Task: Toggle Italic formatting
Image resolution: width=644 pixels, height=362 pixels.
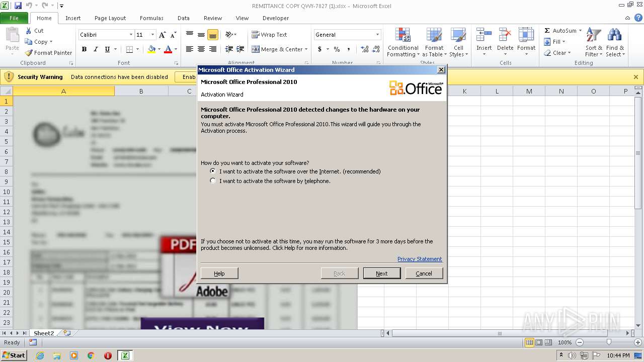Action: tap(96, 49)
